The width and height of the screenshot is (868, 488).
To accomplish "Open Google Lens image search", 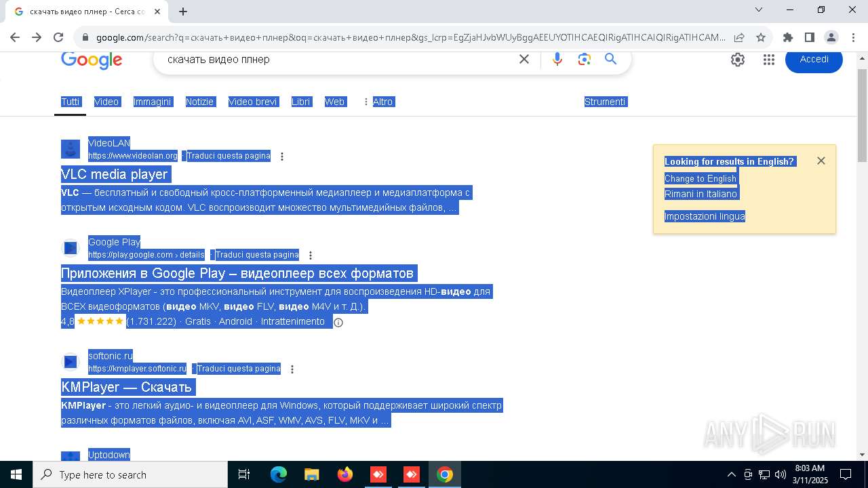I will point(585,60).
